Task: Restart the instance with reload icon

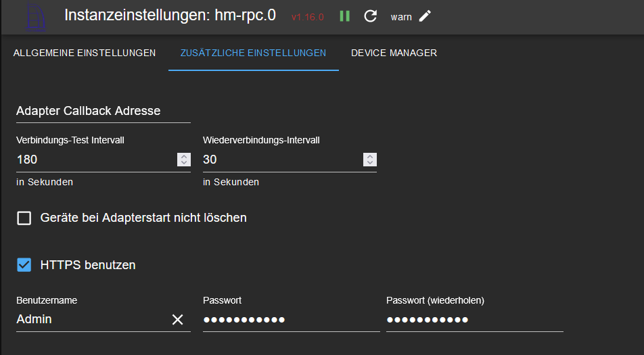Action: point(371,16)
